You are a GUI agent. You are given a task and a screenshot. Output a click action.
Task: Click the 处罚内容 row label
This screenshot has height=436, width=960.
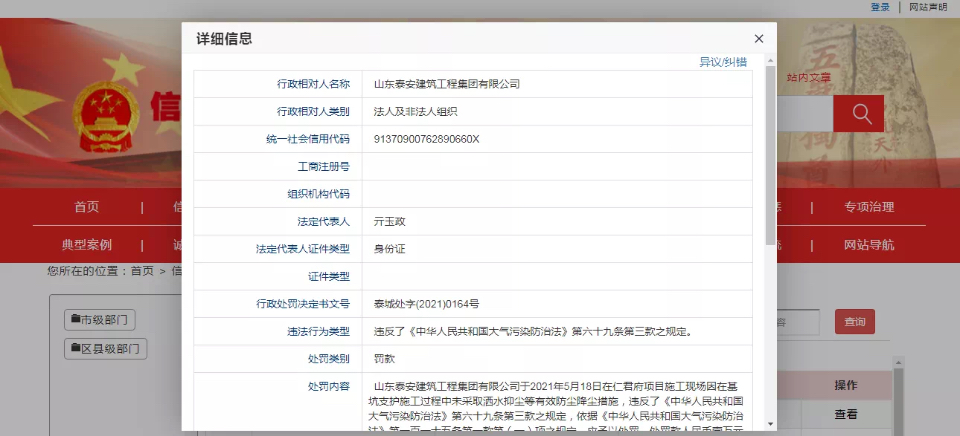(x=329, y=386)
